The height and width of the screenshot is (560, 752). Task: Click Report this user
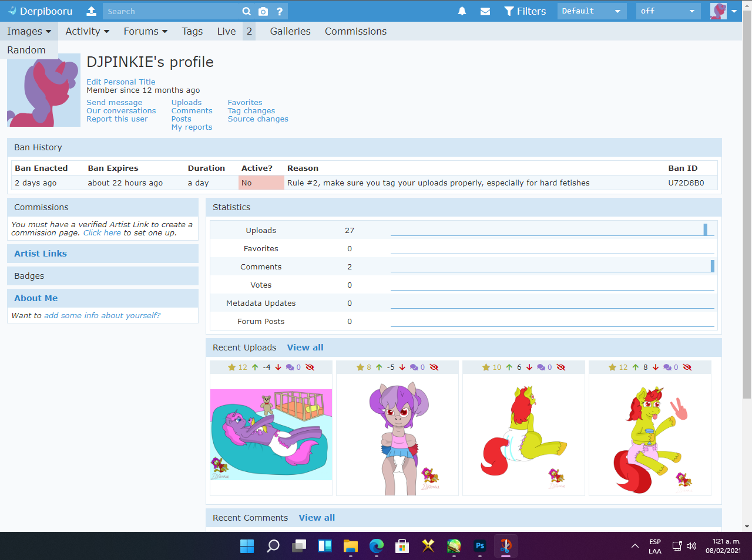(117, 119)
